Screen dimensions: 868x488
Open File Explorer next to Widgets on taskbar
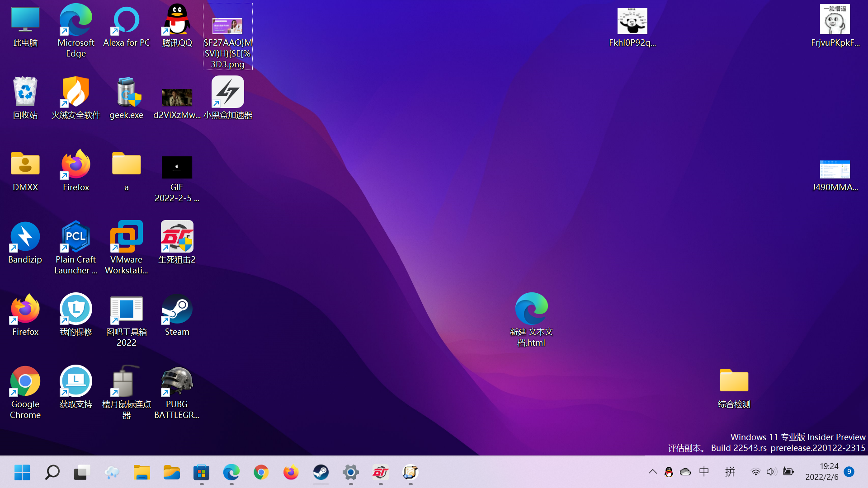tap(142, 472)
